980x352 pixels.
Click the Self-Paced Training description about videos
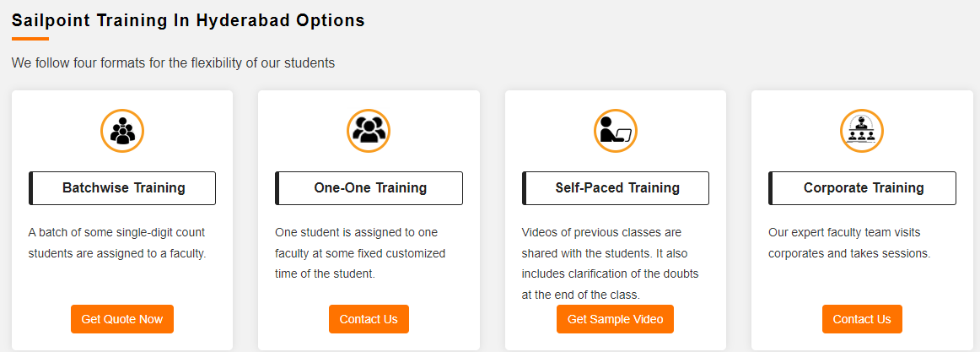610,263
